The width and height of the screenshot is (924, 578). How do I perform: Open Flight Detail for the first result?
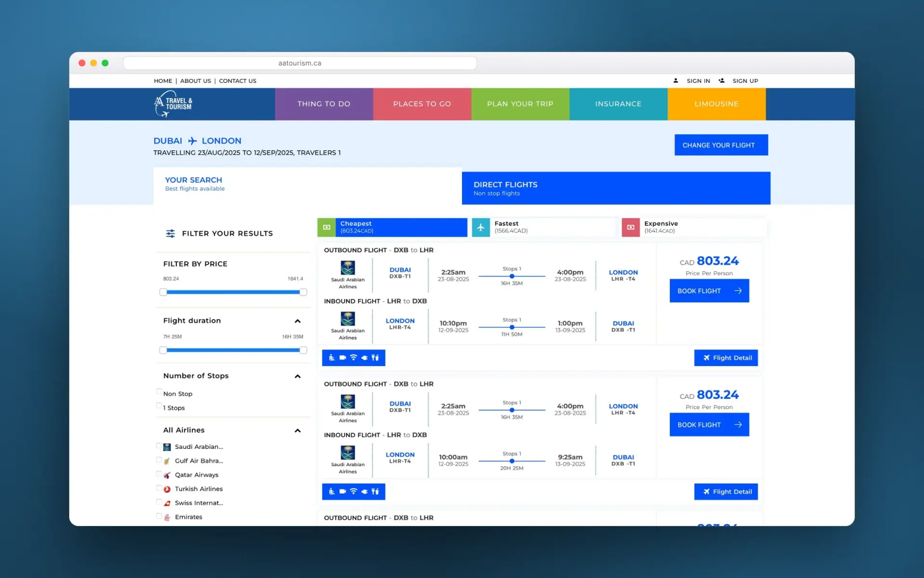point(726,358)
